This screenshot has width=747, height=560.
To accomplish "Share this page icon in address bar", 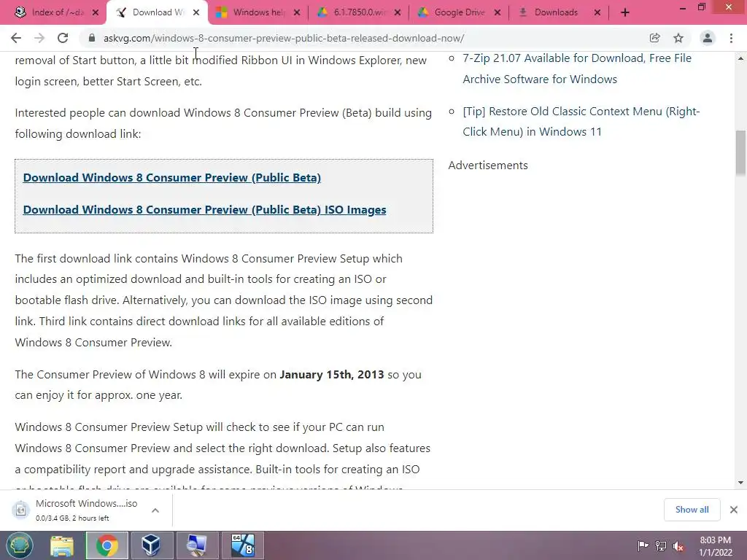I will tap(654, 38).
